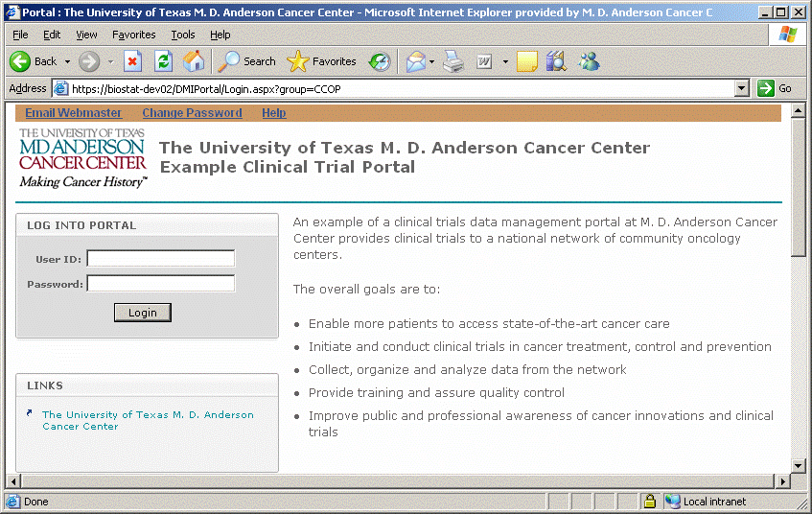Open the History clock icon
The width and height of the screenshot is (812, 514).
(380, 61)
